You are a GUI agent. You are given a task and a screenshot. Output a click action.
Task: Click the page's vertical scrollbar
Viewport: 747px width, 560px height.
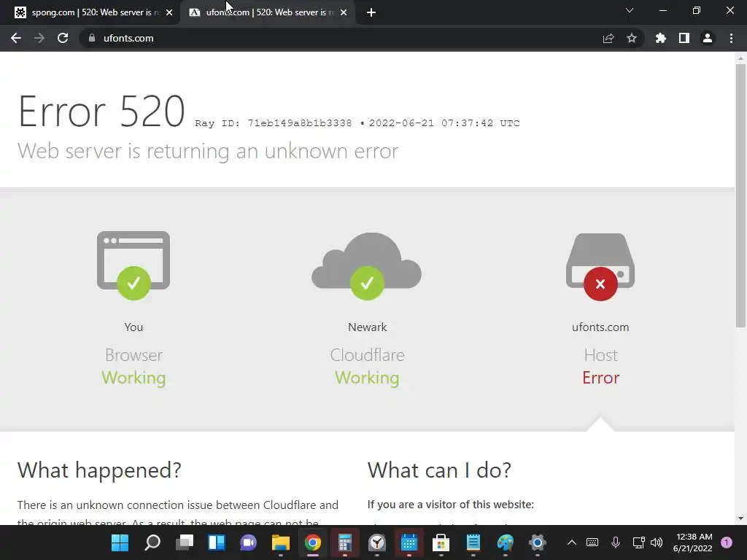[x=740, y=195]
